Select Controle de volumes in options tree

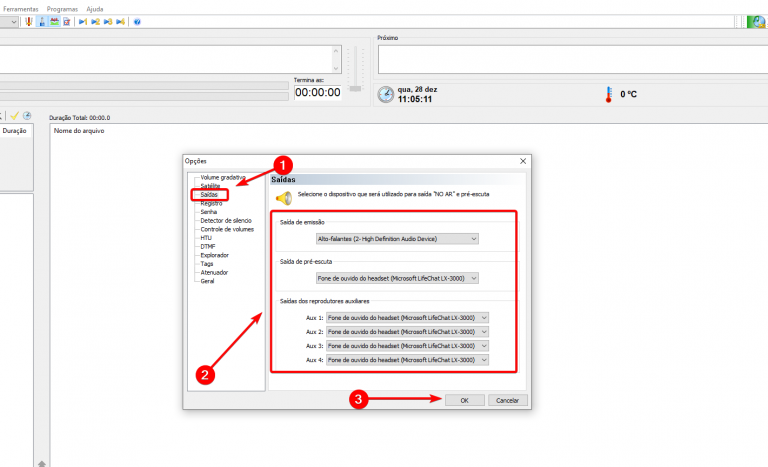click(x=225, y=229)
